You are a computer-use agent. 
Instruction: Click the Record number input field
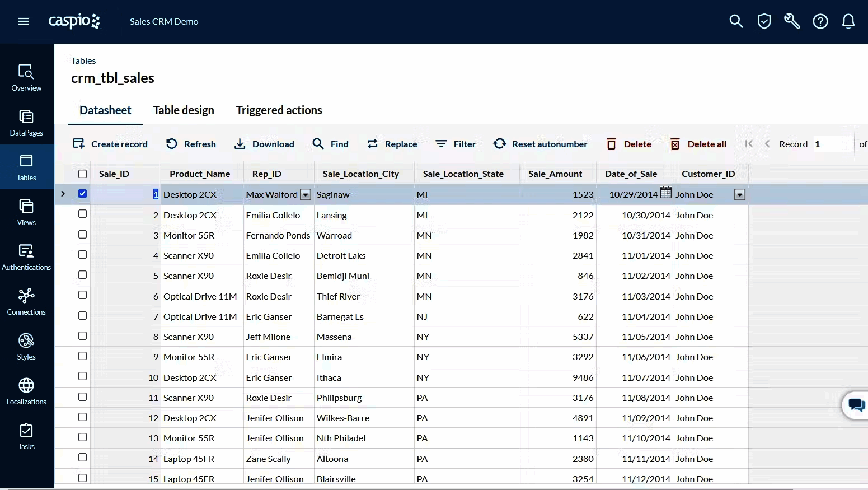point(833,144)
